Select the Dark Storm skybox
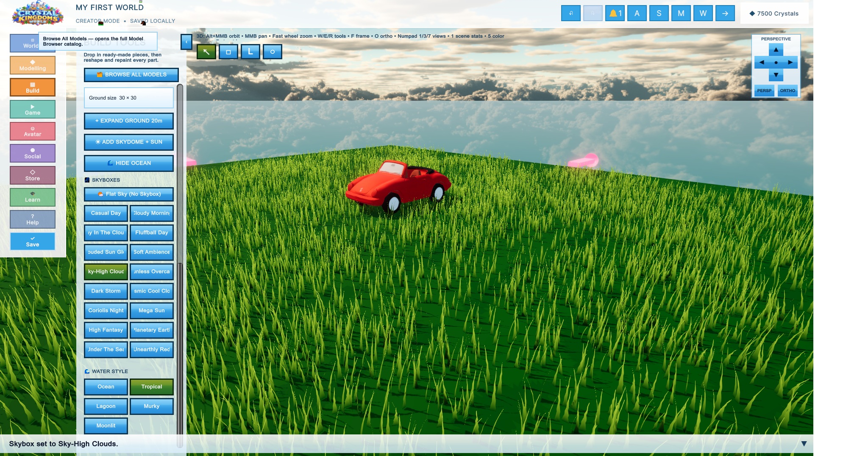The width and height of the screenshot is (868, 456). click(x=106, y=291)
